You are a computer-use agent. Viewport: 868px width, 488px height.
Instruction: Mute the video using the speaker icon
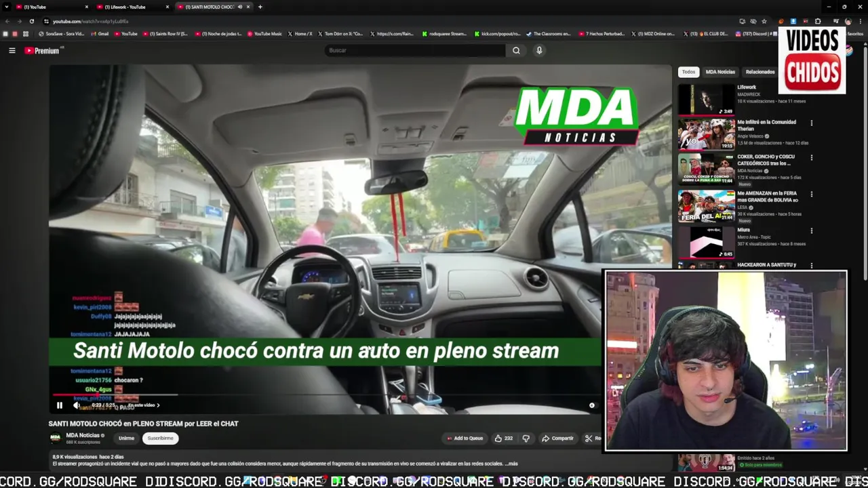point(76,405)
